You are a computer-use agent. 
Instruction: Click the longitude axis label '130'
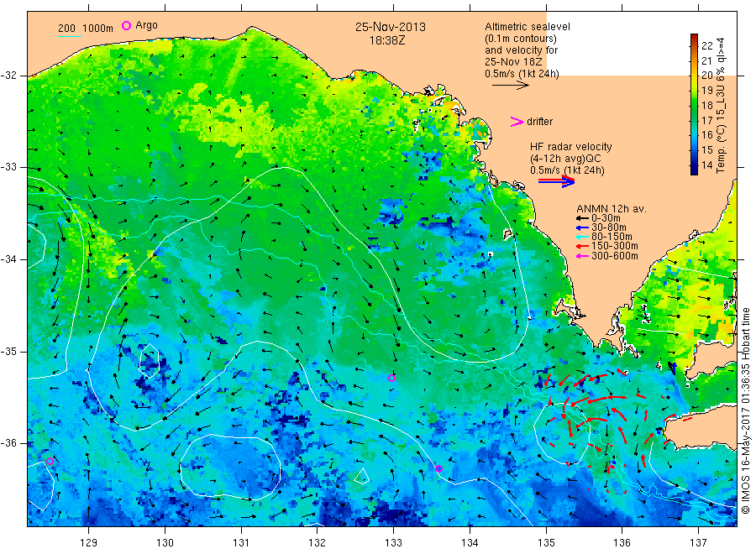tap(165, 542)
